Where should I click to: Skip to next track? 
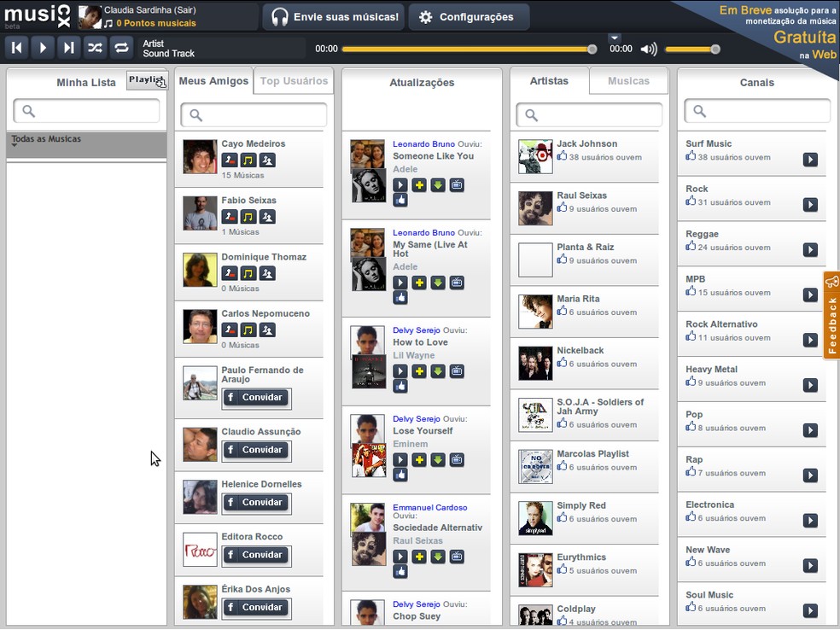coord(69,48)
